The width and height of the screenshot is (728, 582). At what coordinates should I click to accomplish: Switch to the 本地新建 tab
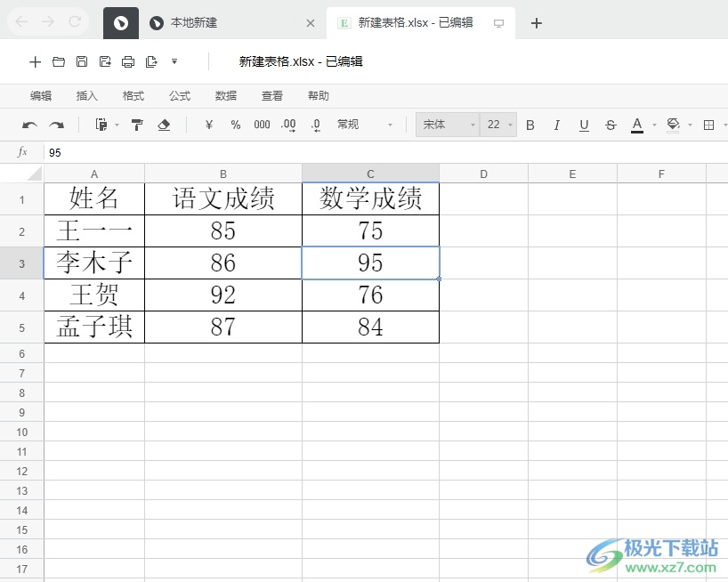click(x=194, y=23)
